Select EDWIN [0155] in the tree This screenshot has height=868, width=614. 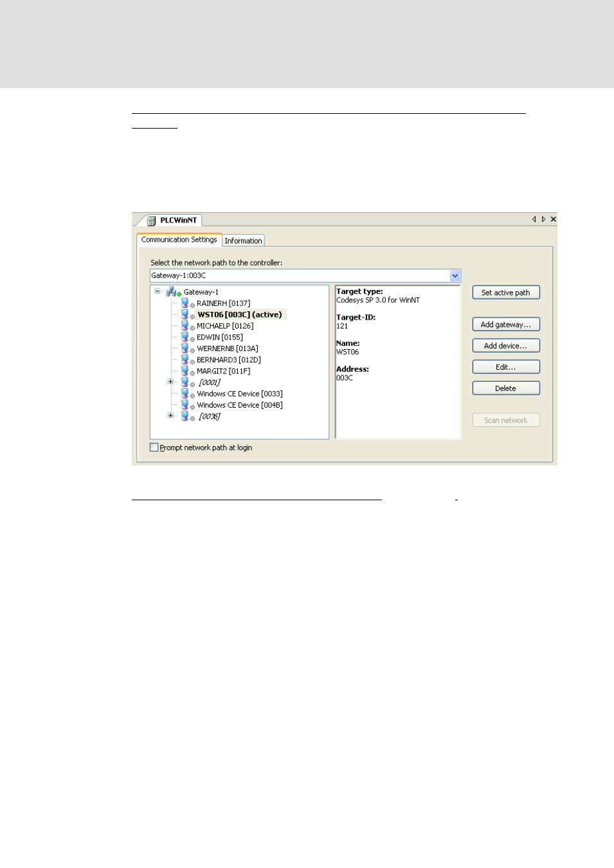(220, 338)
